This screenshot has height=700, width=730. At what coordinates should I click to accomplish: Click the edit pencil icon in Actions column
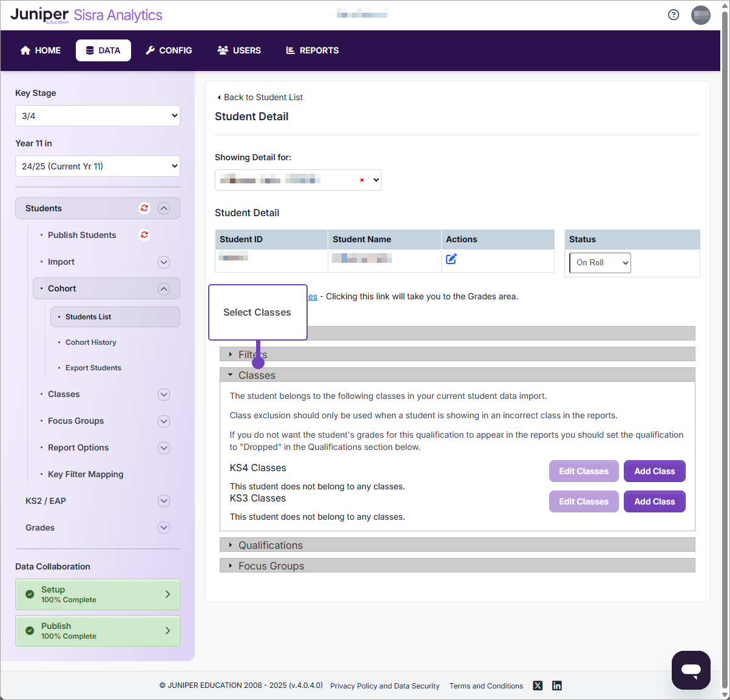click(451, 259)
